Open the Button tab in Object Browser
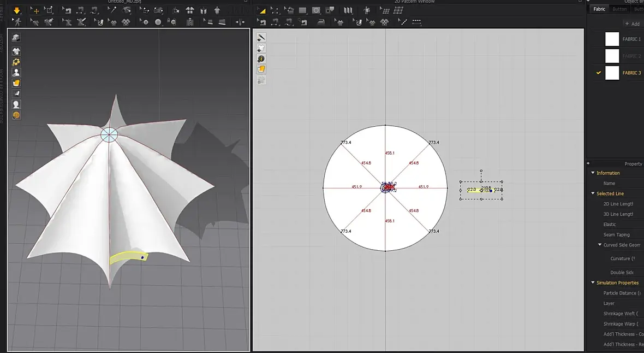This screenshot has width=644, height=353. pos(619,9)
